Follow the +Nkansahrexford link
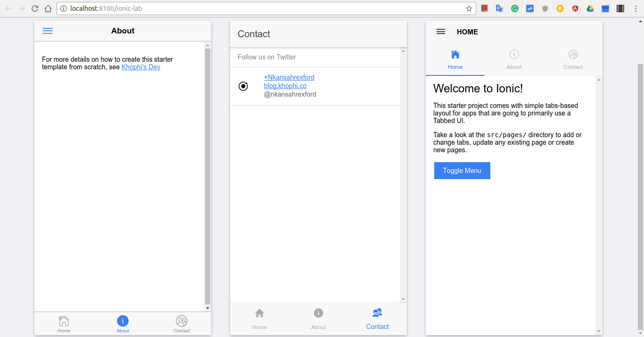644x337 pixels. tap(289, 77)
